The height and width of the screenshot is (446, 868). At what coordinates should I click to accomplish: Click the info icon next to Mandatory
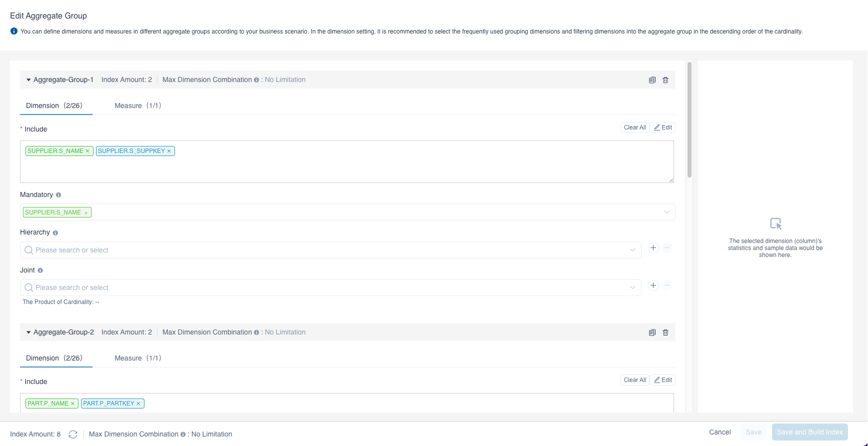coord(58,195)
